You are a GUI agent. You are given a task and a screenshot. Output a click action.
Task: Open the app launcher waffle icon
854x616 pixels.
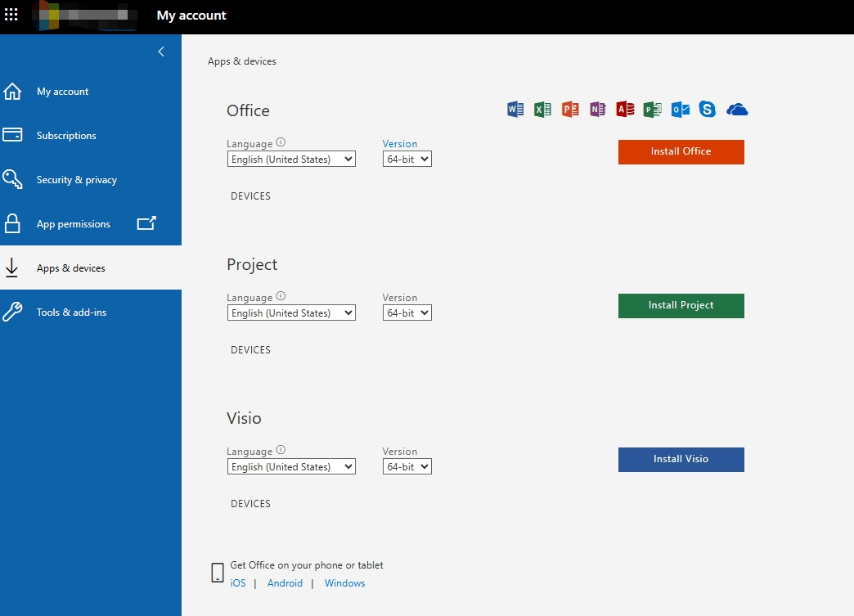pyautogui.click(x=11, y=14)
